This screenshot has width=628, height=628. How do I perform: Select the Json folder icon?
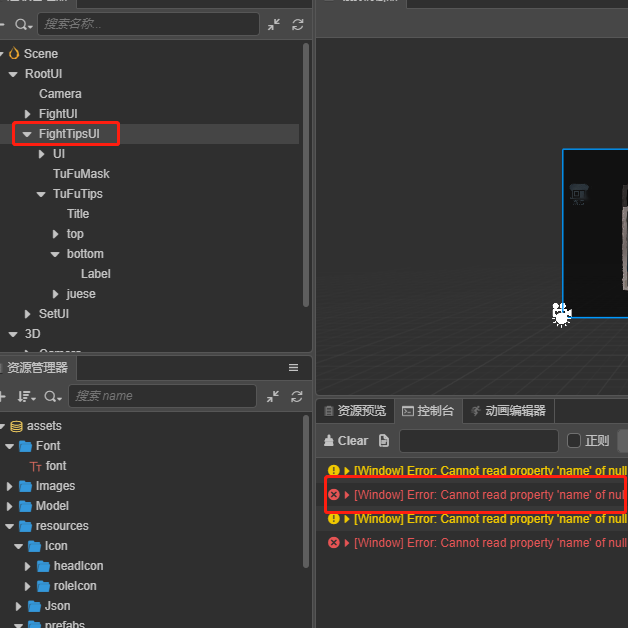pyautogui.click(x=34, y=606)
